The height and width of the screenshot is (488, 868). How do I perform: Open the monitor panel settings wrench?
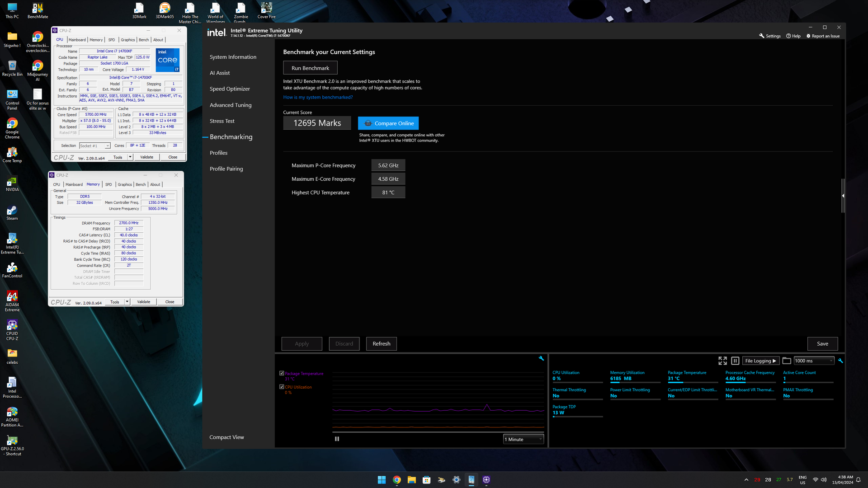(x=840, y=361)
